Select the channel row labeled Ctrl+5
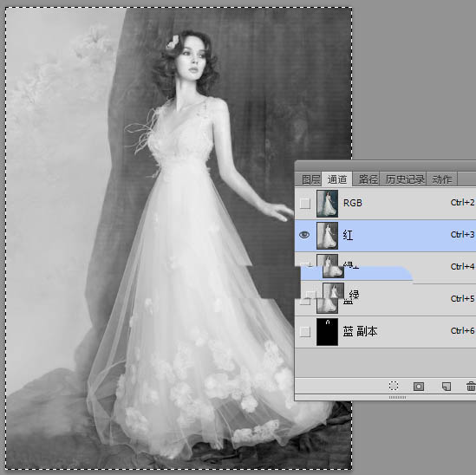 click(385, 299)
